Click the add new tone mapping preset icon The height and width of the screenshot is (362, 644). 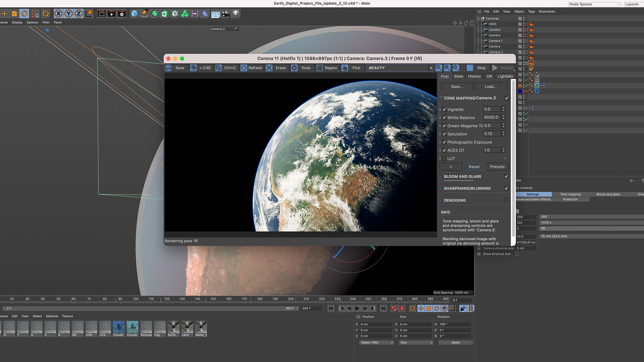coord(451,166)
